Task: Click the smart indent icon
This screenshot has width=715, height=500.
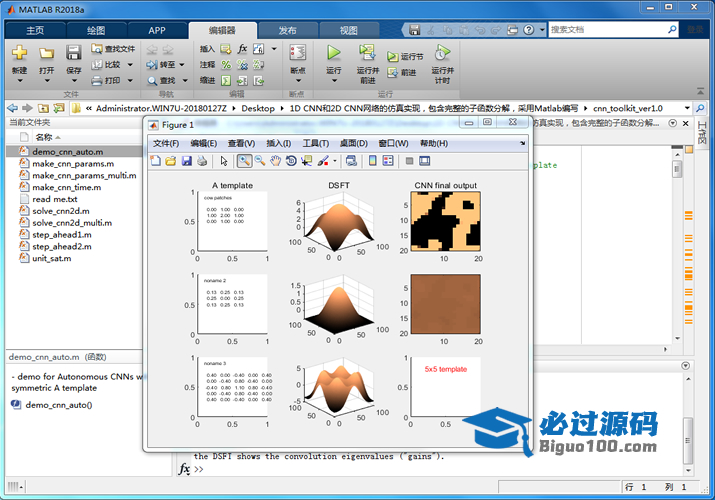Action: pyautogui.click(x=226, y=81)
